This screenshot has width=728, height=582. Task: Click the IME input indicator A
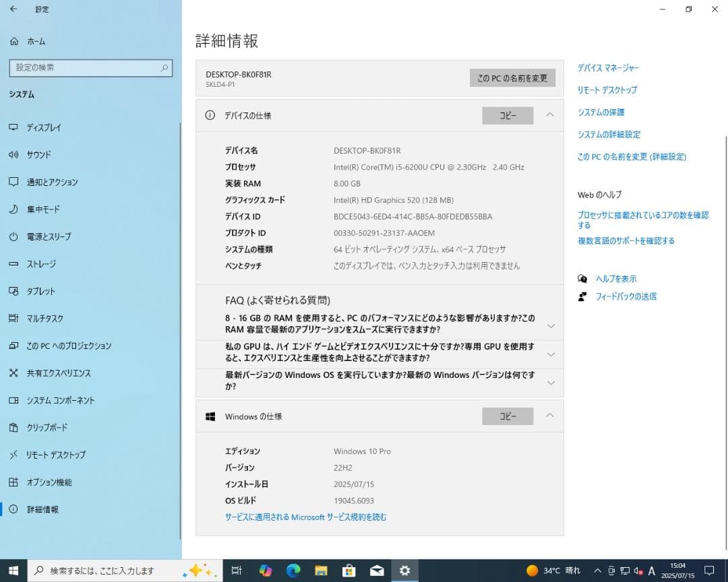click(x=652, y=571)
